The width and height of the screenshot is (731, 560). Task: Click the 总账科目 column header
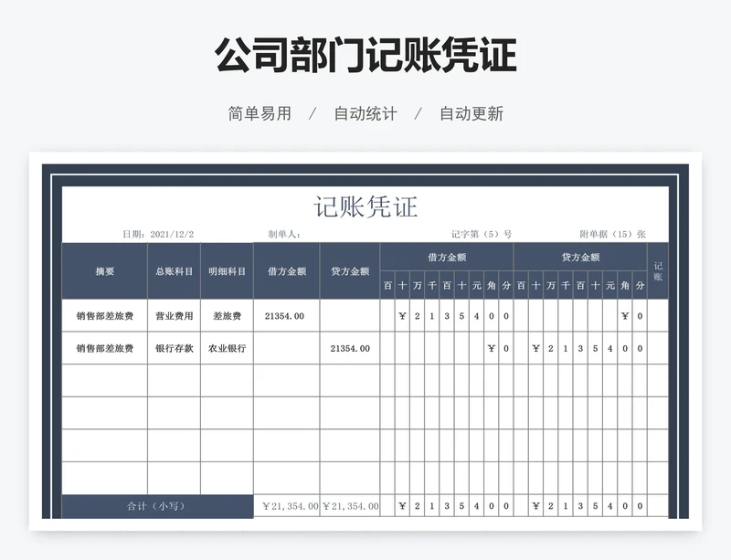tap(174, 271)
